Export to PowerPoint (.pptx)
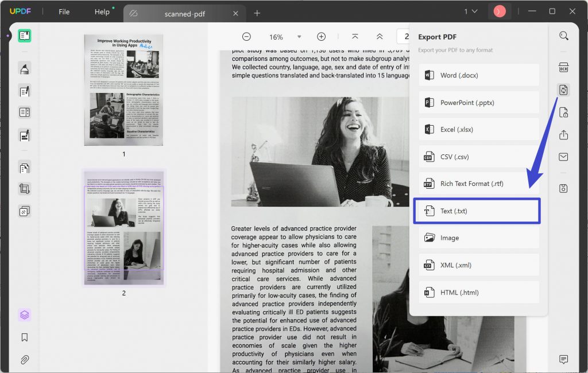Viewport: 588px width, 373px height. pos(479,102)
